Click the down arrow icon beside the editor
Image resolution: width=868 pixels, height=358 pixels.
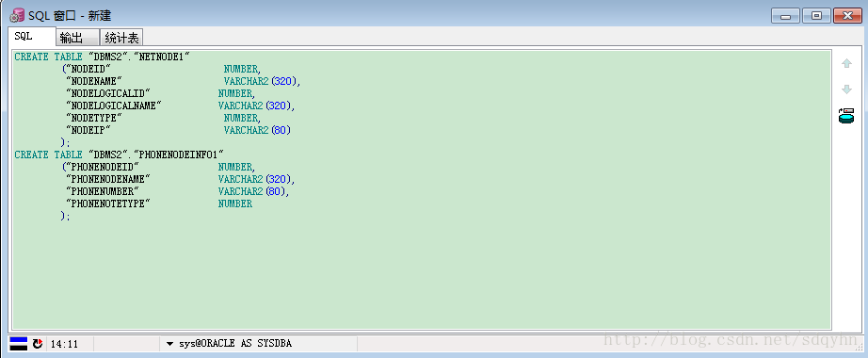tap(846, 89)
